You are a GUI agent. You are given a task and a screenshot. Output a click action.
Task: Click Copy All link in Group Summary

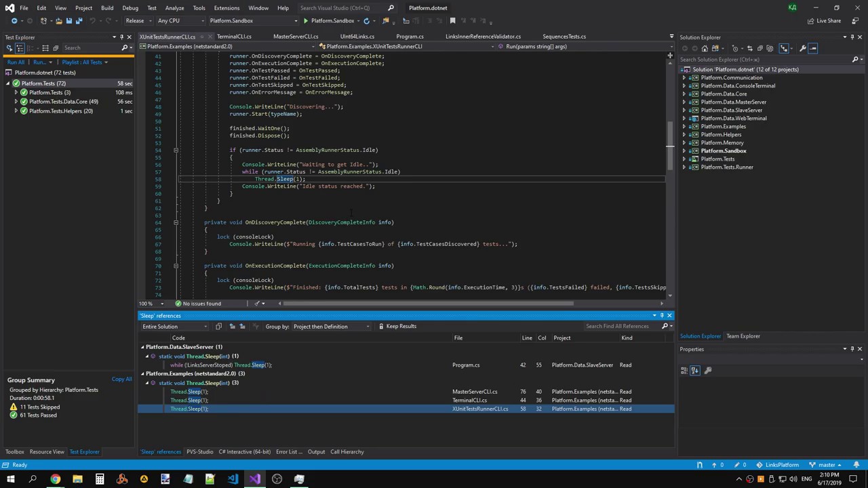122,380
